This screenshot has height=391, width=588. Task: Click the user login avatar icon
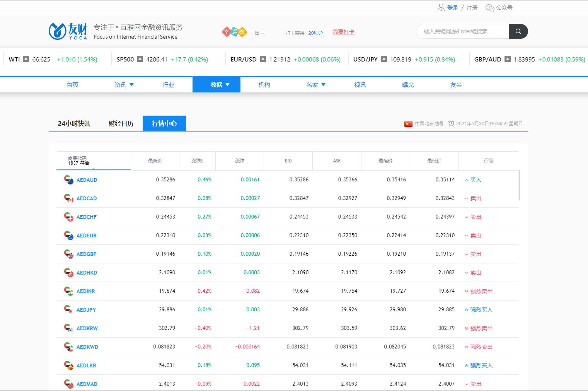tap(441, 8)
